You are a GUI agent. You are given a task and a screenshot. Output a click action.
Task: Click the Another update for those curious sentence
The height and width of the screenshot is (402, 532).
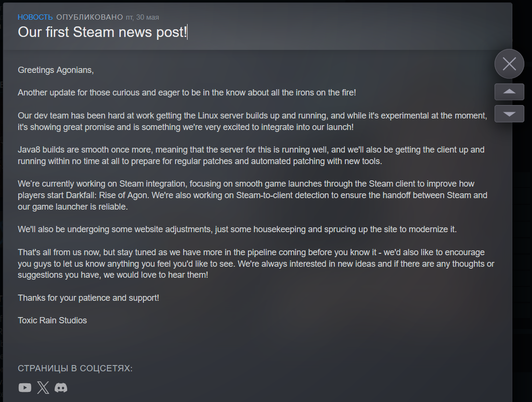(x=187, y=93)
